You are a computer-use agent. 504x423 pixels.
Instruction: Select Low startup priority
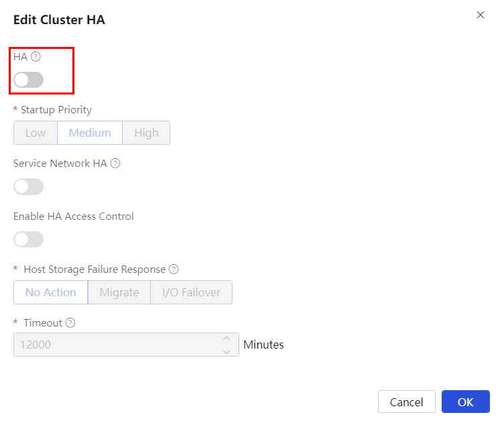[36, 133]
